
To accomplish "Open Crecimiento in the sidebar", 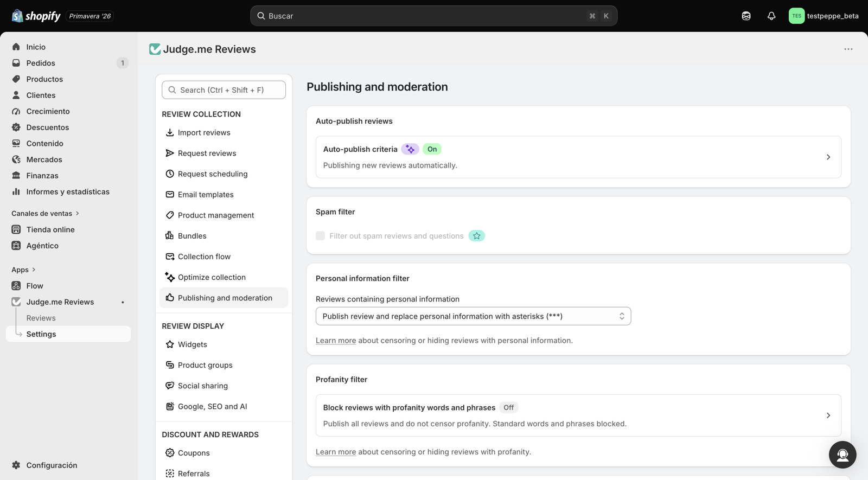I will (x=68, y=111).
